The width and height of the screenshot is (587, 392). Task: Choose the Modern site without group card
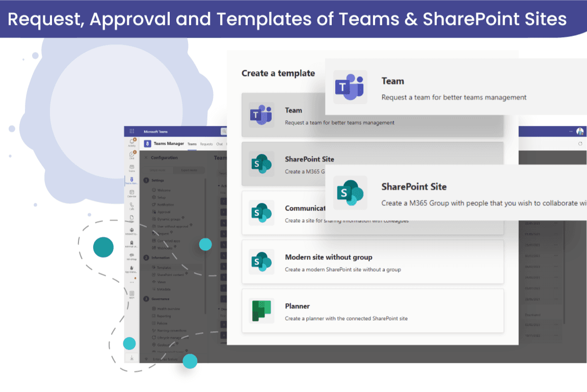click(x=372, y=262)
